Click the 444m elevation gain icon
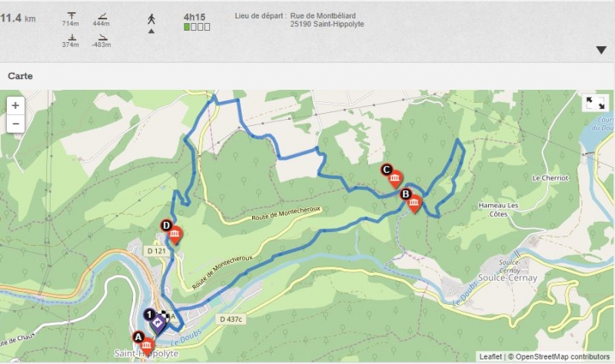The image size is (615, 364). [x=101, y=15]
